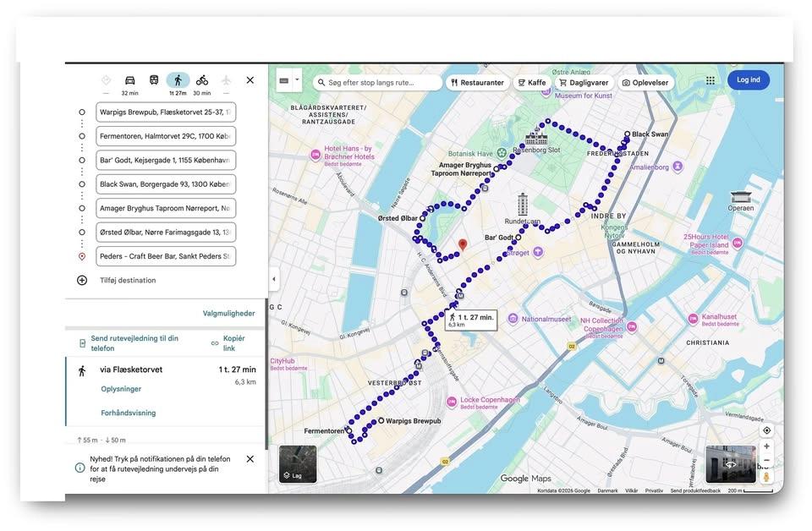
Task: Click Rosenborg Slot castle icon
Action: point(536,137)
